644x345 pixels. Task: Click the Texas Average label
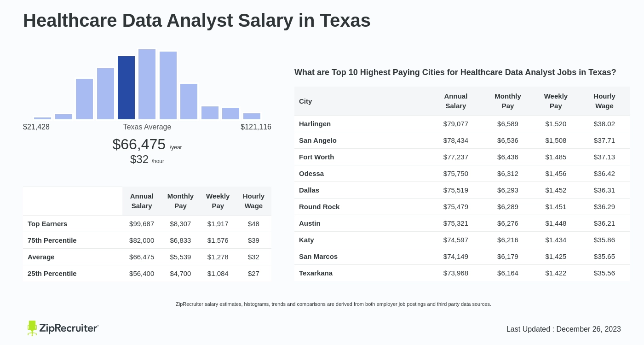pos(147,127)
